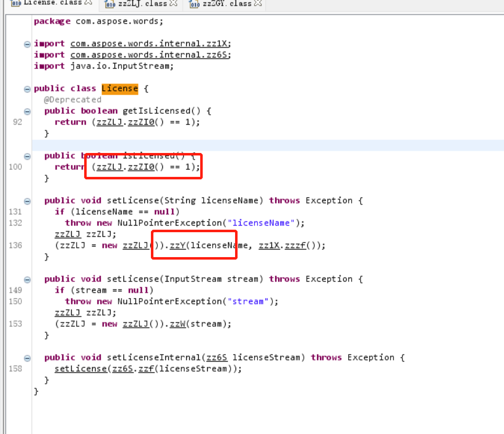
Task: Follow the new zzZLJ constructor on line 136
Action: [135, 246]
